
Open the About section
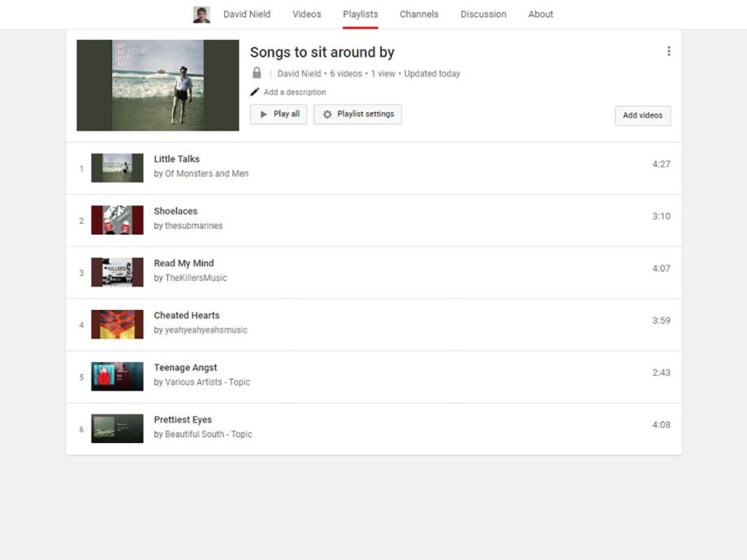tap(540, 14)
